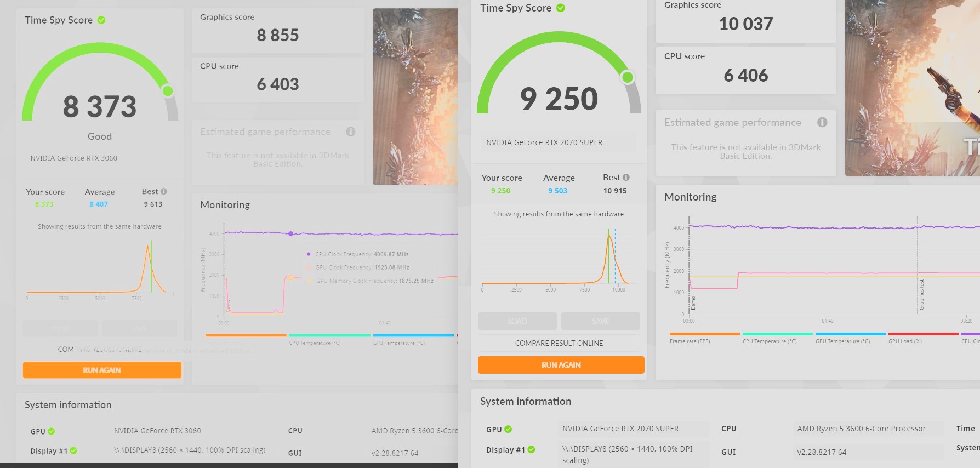Click the Average value 8 407
The height and width of the screenshot is (468, 980).
pos(99,204)
